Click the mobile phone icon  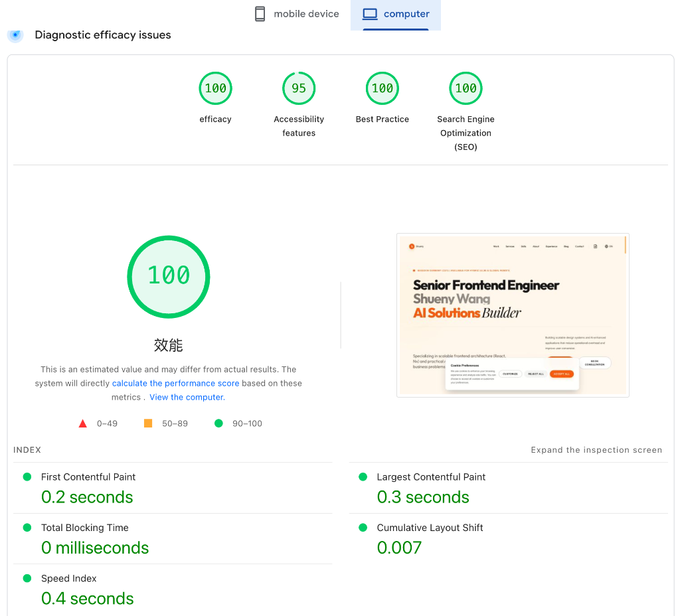pos(260,14)
